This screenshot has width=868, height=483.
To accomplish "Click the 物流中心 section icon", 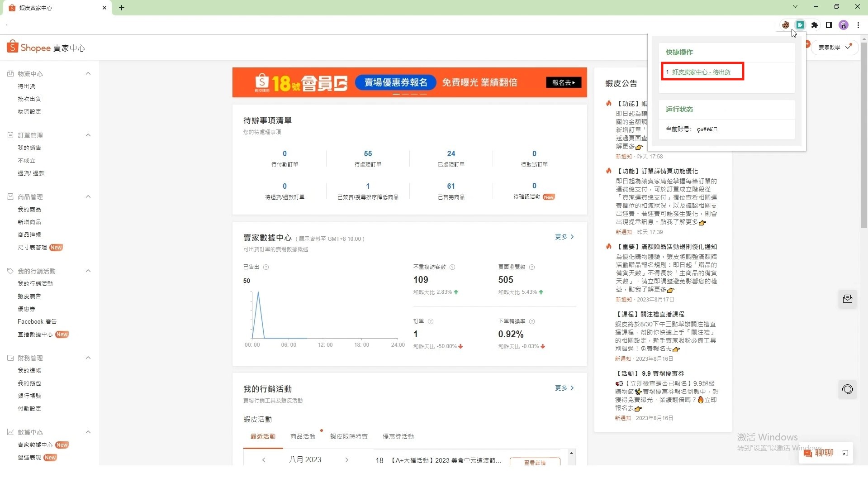I will [10, 73].
